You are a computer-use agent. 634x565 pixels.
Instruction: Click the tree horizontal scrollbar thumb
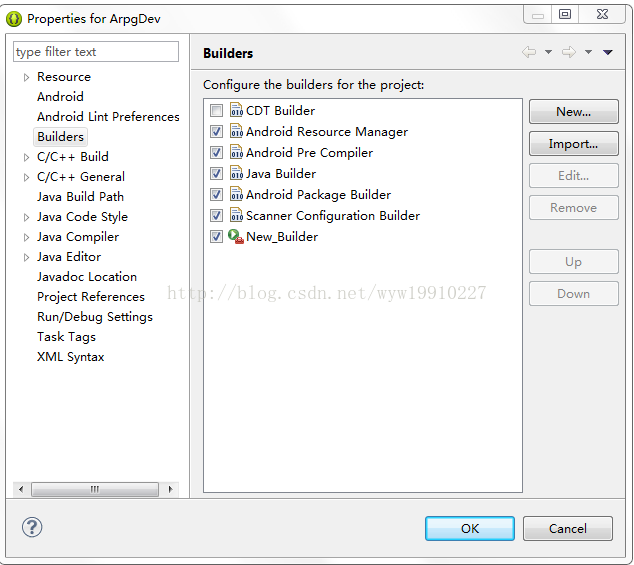click(95, 489)
